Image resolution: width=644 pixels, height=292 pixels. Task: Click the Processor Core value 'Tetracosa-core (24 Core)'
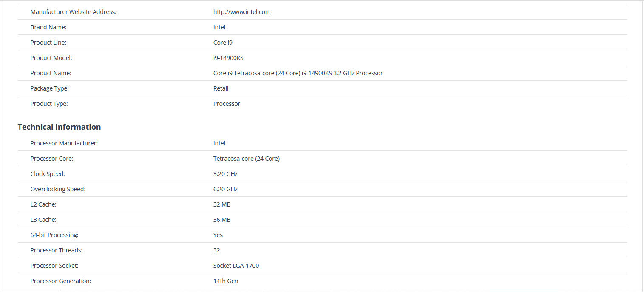[247, 159]
